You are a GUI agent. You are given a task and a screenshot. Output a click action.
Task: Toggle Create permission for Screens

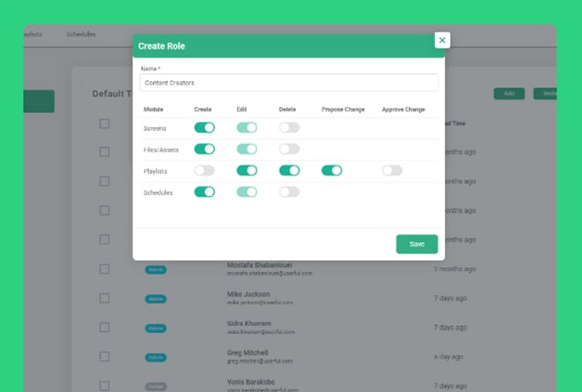(204, 127)
